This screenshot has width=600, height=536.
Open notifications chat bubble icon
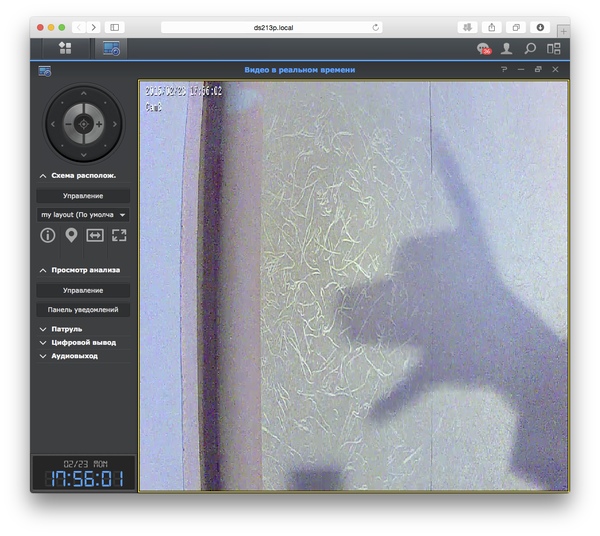[484, 49]
